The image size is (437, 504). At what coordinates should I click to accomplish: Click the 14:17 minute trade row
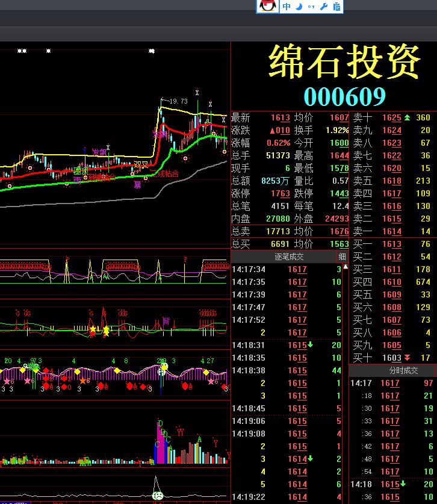[x=392, y=383]
